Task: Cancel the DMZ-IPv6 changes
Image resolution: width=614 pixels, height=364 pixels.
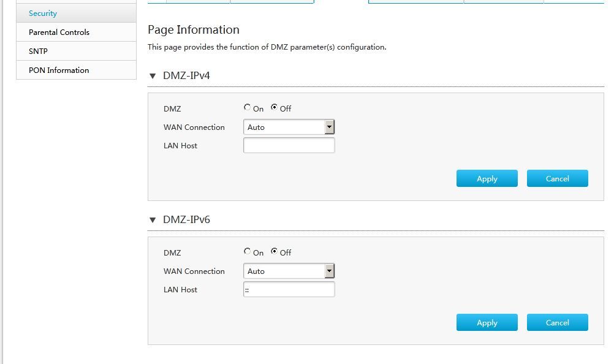Action: click(x=557, y=322)
